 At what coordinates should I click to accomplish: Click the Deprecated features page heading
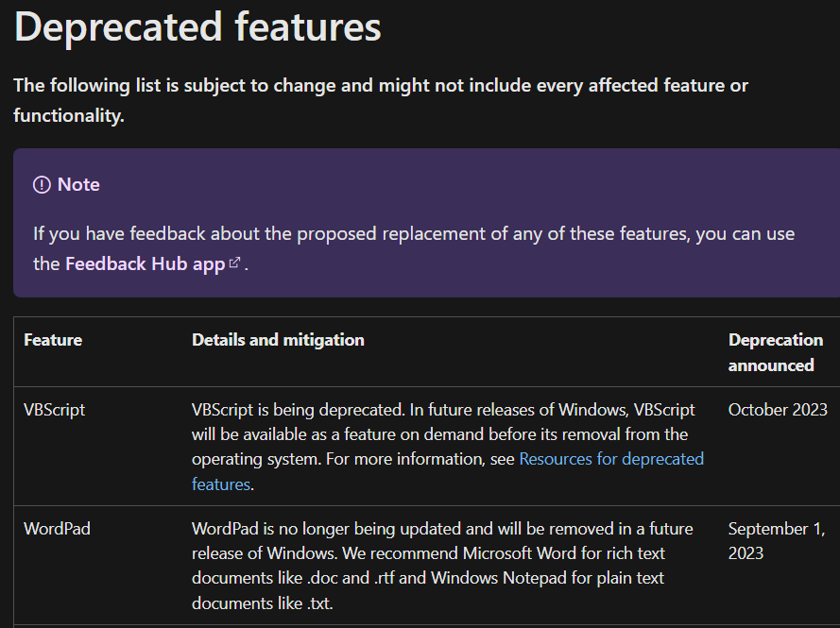click(197, 26)
